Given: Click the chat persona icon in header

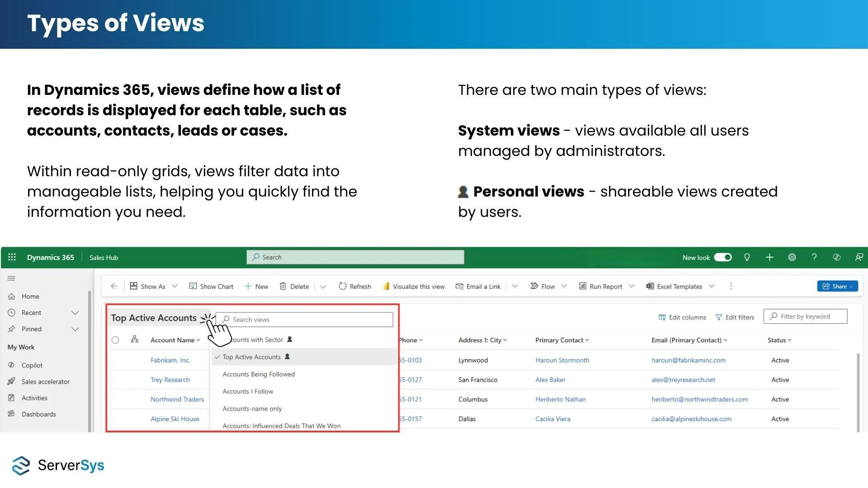Looking at the screenshot, I should point(859,257).
